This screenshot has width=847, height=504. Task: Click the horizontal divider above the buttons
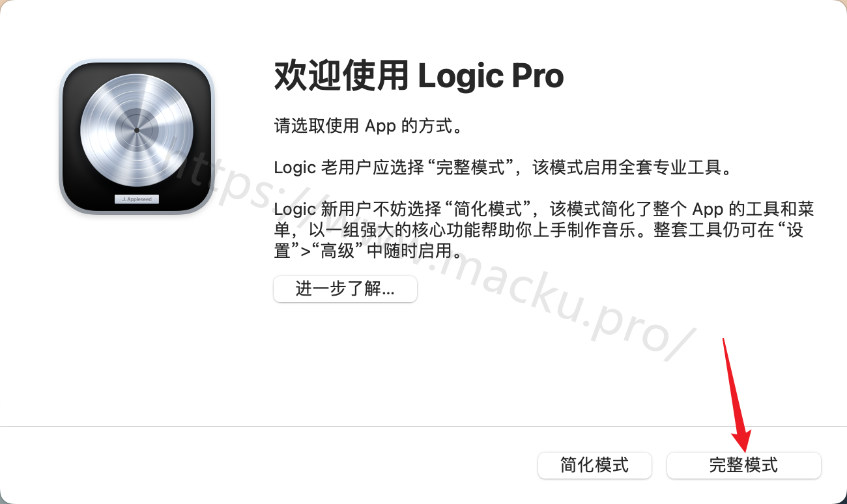coord(423,427)
